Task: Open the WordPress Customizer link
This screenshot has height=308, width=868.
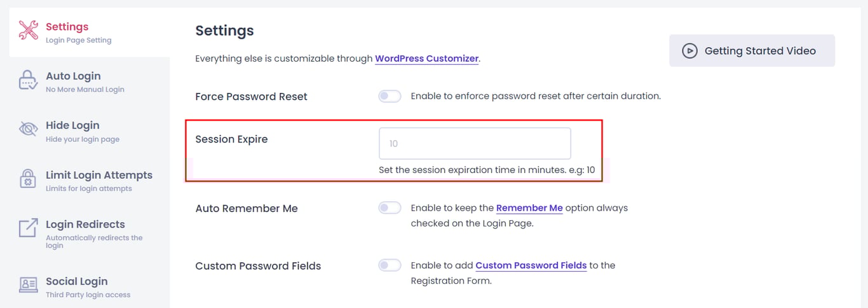Action: click(x=426, y=59)
